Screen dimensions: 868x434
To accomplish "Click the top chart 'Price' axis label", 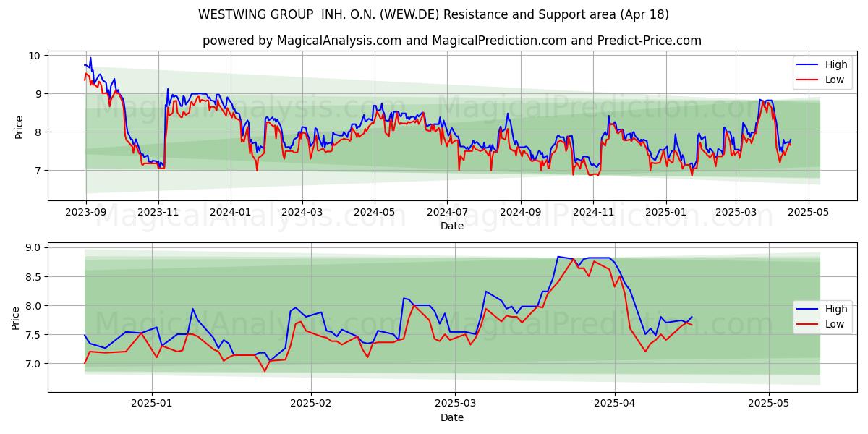I will pos(20,127).
